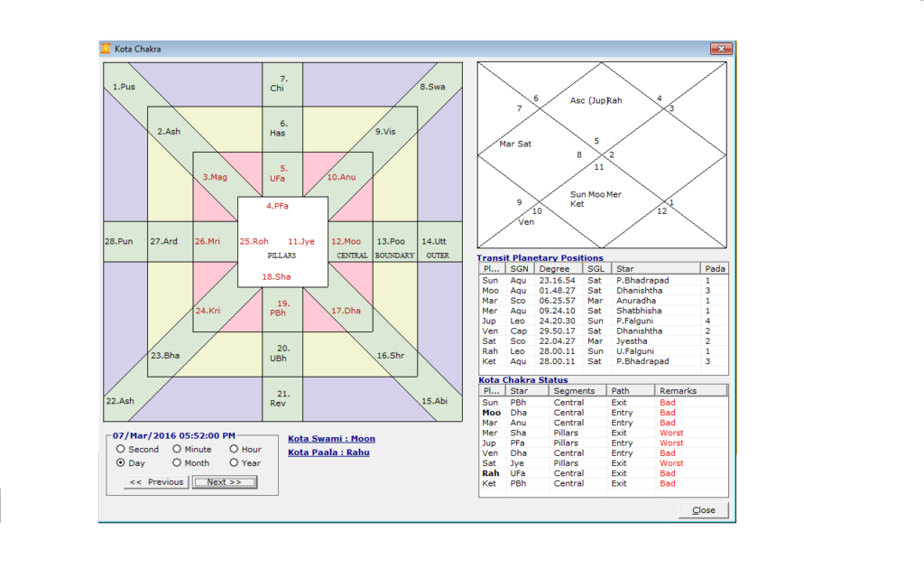Open the Kota Paala : Rahu link
Screen dimensions: 924x578
(x=328, y=452)
